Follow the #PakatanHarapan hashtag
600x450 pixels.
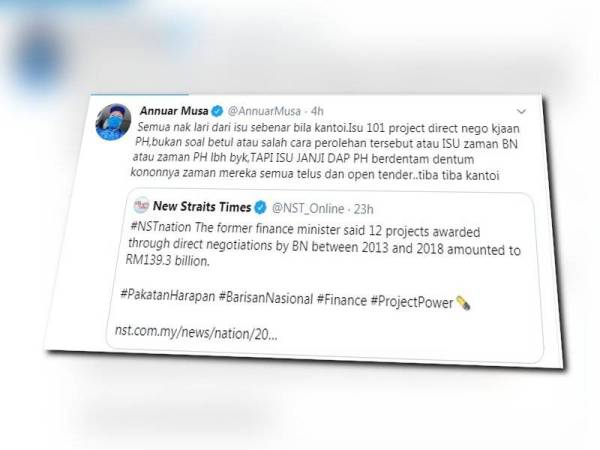point(168,295)
